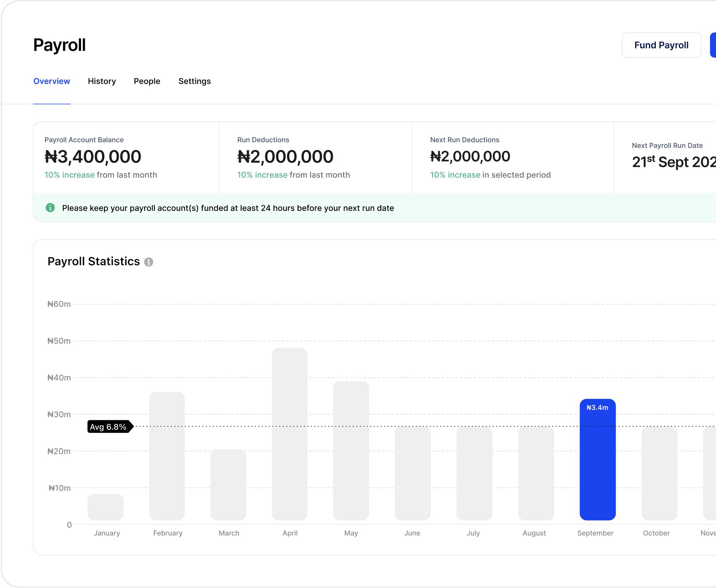Click the Payroll Statistics heading
The width and height of the screenshot is (716, 588).
pyautogui.click(x=94, y=261)
